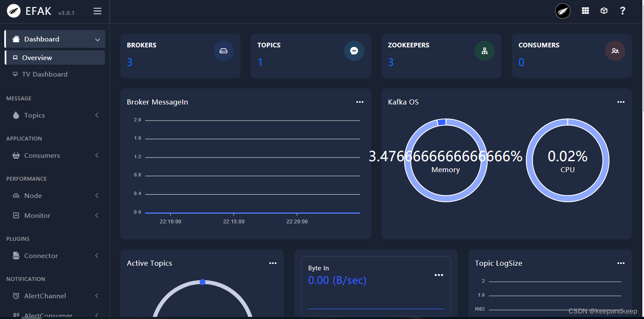Open the Dashboard sidebar section
The height and width of the screenshot is (319, 644).
click(x=55, y=39)
